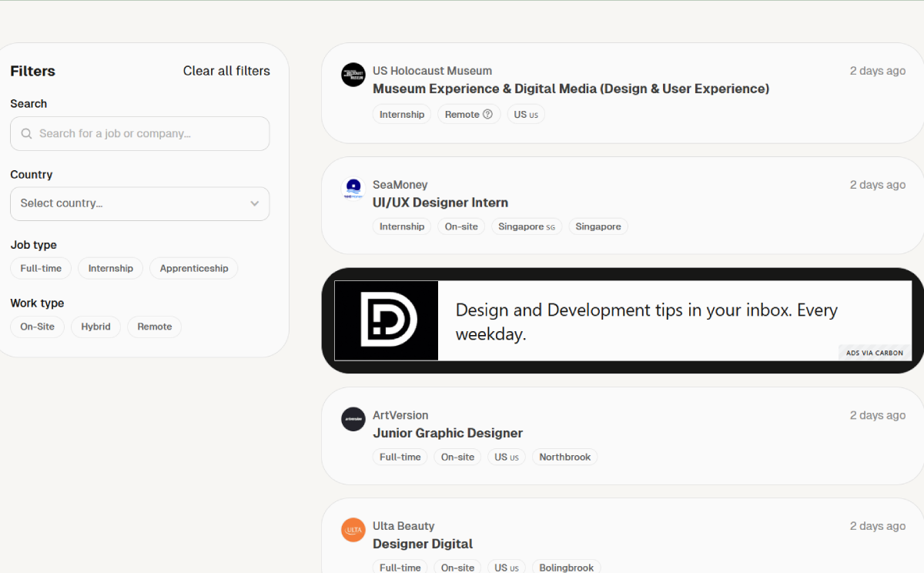Image resolution: width=924 pixels, height=573 pixels.
Task: Click Clear all filters
Action: pos(226,71)
